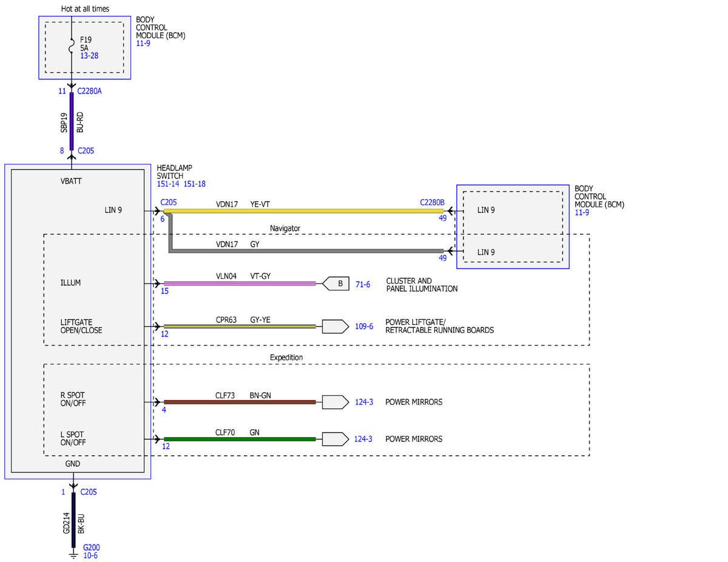Open the 151-18 headlamp switch reference
The height and width of the screenshot is (562, 728).
click(194, 184)
